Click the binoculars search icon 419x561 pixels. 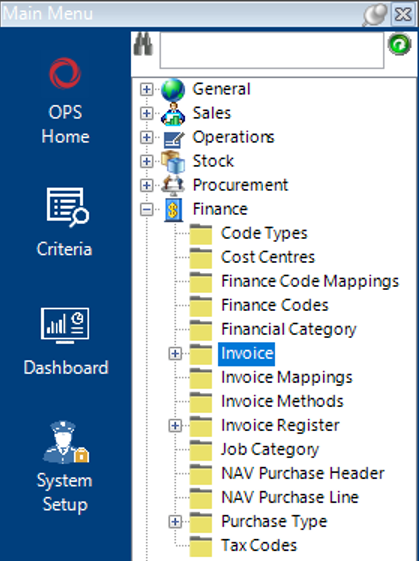143,44
